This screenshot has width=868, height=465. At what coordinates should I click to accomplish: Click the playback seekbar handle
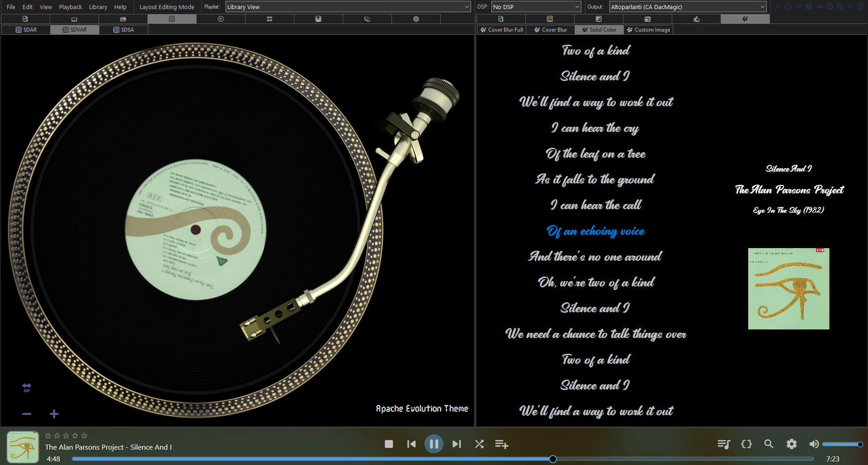click(x=552, y=459)
